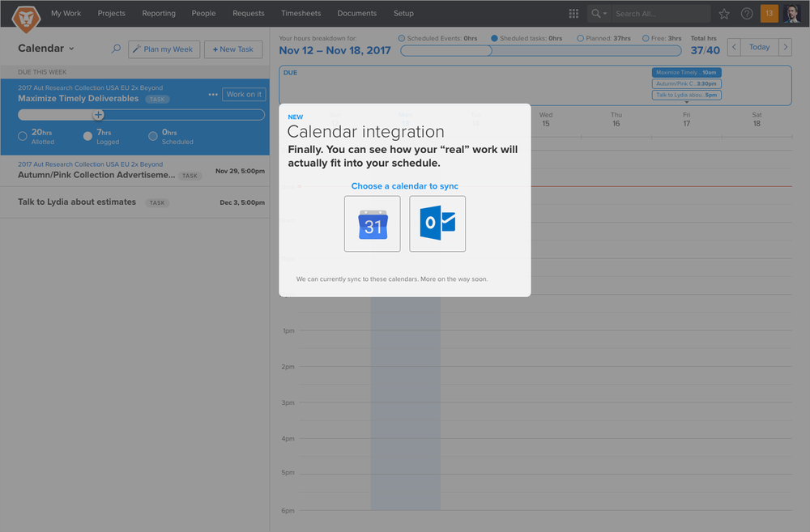Focus the Search All input field
Viewport: 810px width, 532px height.
click(x=661, y=14)
